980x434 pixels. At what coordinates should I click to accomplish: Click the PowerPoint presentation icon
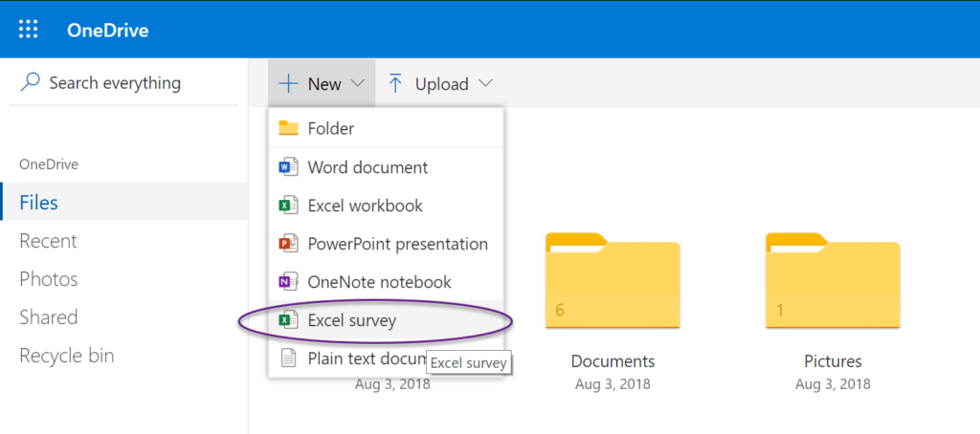[x=287, y=244]
